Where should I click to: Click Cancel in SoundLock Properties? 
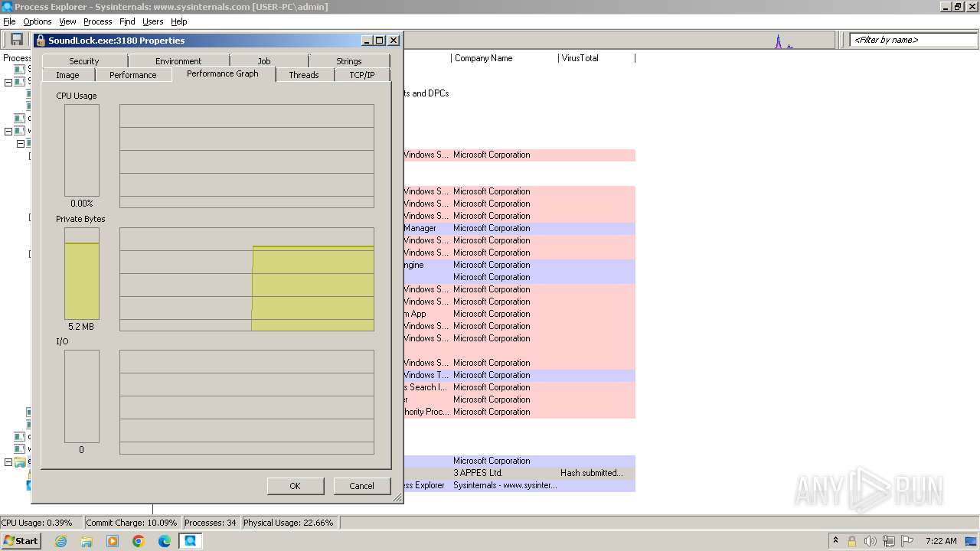point(361,486)
